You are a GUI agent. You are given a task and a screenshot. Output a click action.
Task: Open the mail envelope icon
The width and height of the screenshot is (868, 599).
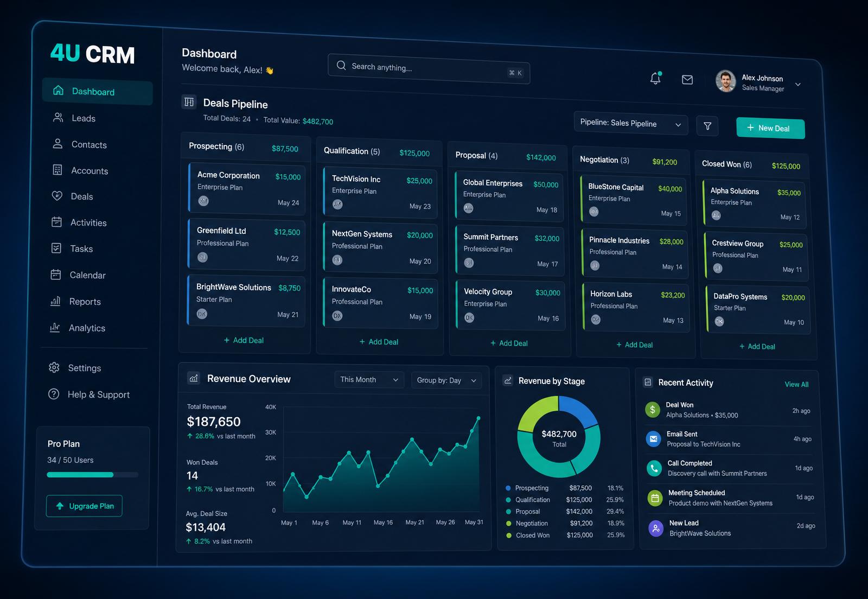[687, 80]
